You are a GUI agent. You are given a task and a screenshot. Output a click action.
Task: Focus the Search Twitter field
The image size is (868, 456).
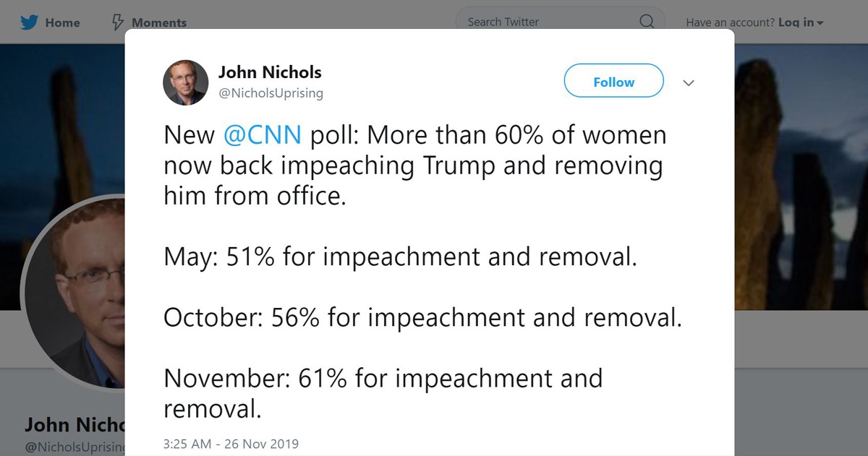550,22
